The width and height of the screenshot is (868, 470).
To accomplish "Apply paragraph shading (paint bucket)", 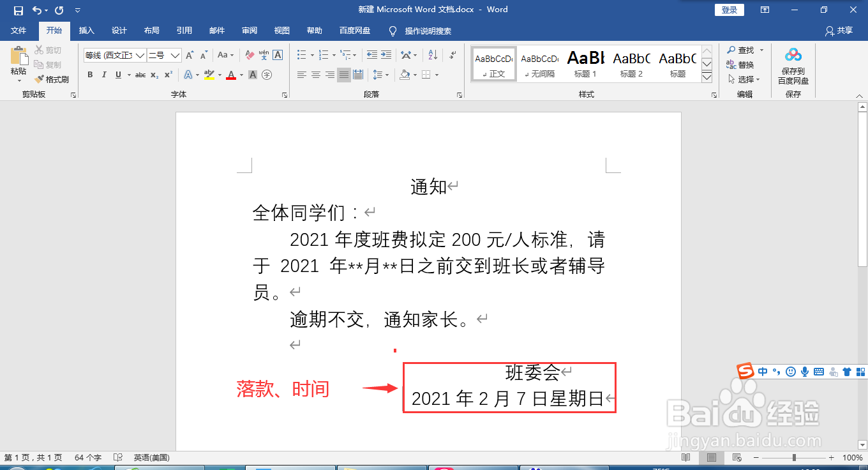I will [x=405, y=75].
